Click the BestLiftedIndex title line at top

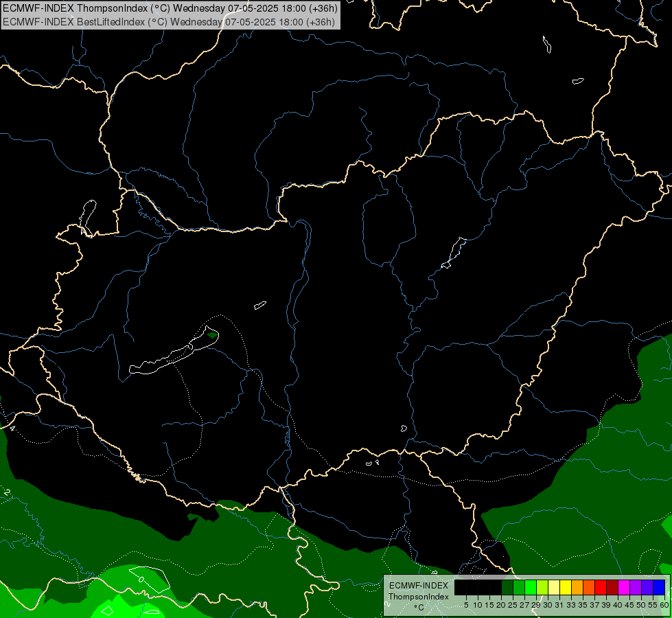coord(168,22)
